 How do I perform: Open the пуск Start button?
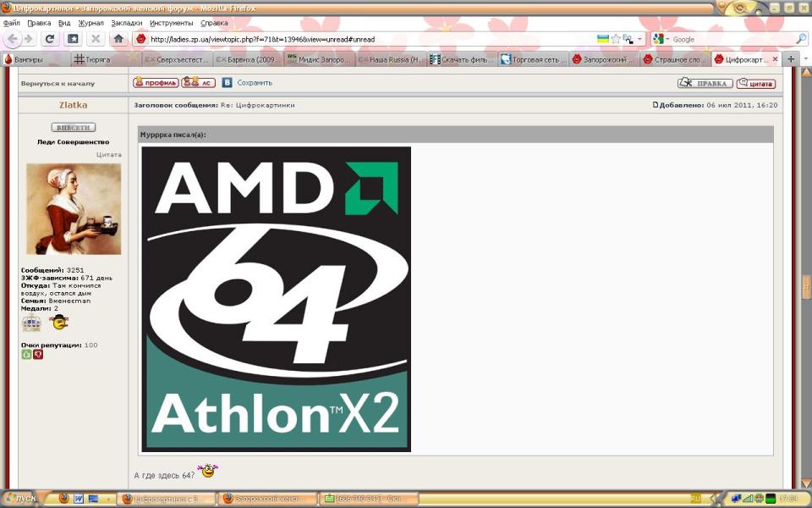coord(20,499)
